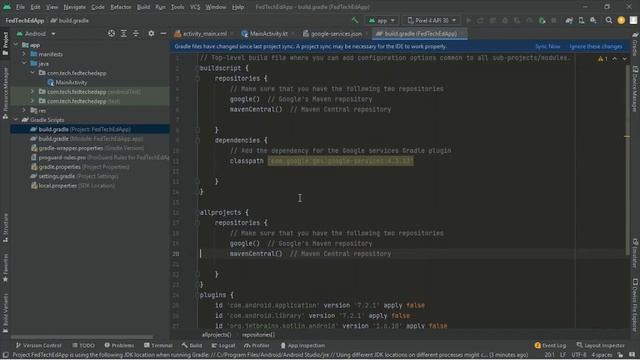
Task: Click Ignore these changes link
Action: point(596,47)
